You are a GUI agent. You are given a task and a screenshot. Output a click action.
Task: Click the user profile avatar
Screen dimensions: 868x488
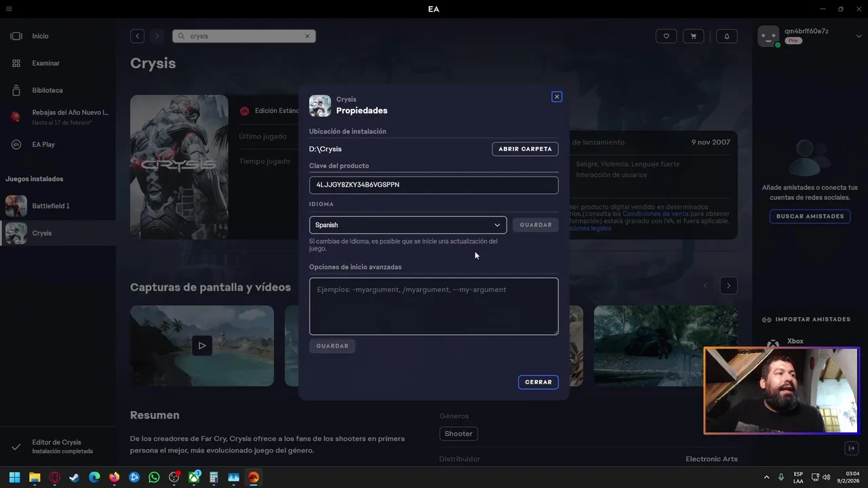pyautogui.click(x=768, y=36)
